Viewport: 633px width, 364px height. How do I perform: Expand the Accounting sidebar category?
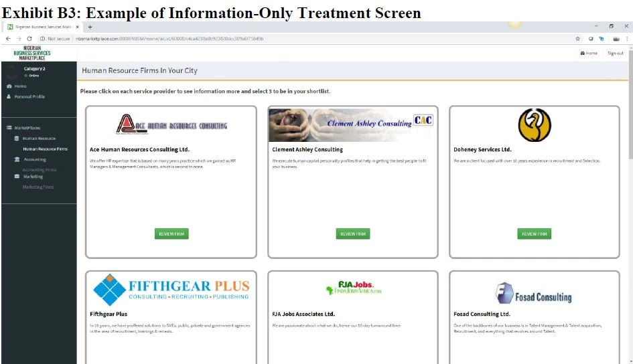35,159
